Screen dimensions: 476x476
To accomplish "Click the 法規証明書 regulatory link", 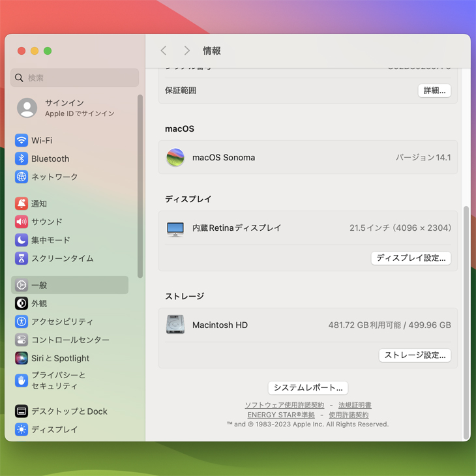I will tap(355, 405).
